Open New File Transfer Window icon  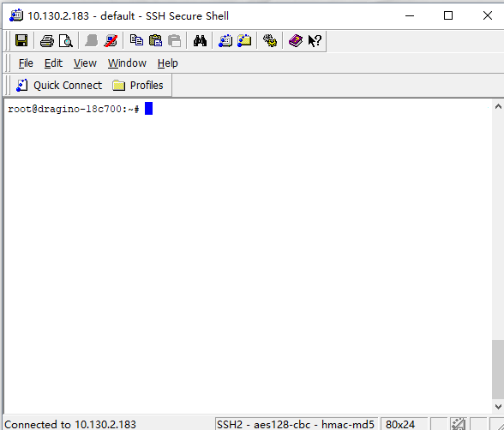click(244, 41)
